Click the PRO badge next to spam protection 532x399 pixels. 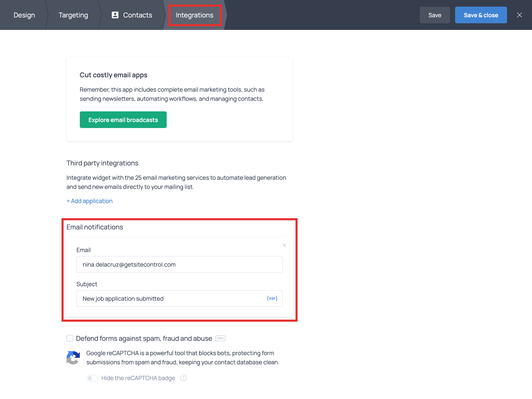[220, 338]
